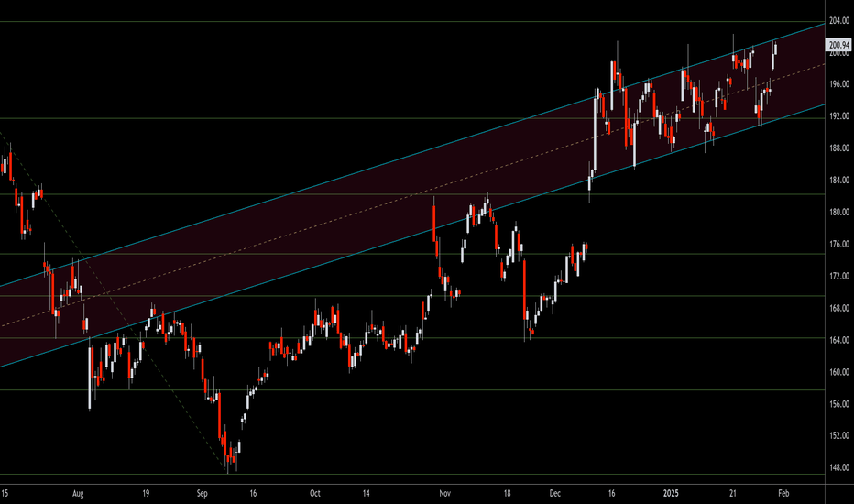The width and height of the screenshot is (854, 504).
Task: Click the 156.00 price axis label
Action: point(838,404)
